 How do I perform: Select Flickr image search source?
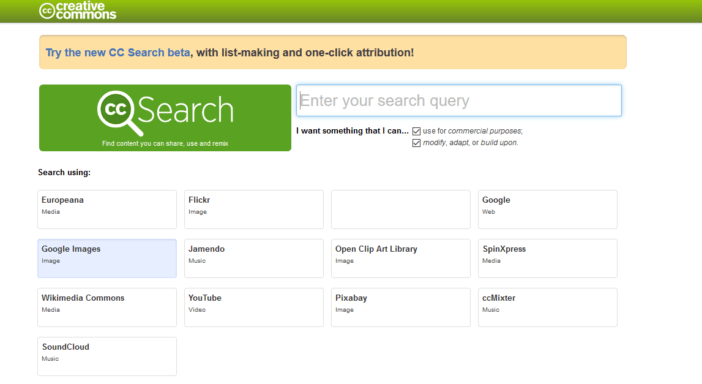pyautogui.click(x=254, y=209)
